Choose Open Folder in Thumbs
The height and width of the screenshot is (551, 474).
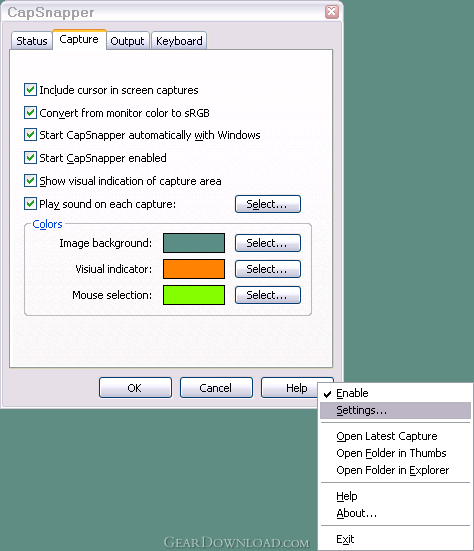click(395, 453)
